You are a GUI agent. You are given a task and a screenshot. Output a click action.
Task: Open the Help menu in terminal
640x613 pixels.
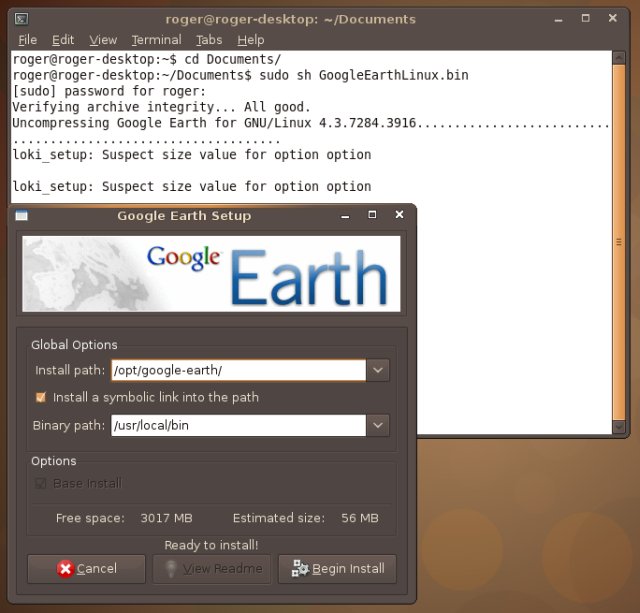pos(251,40)
